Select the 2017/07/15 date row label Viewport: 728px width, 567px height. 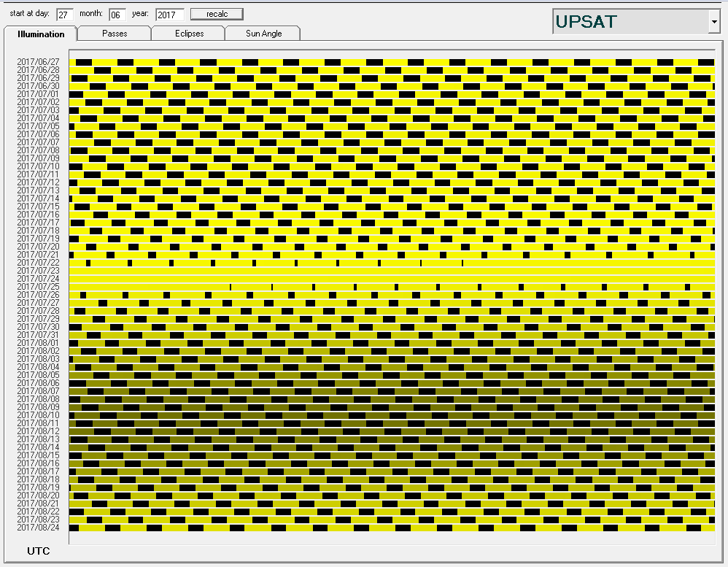coord(39,207)
